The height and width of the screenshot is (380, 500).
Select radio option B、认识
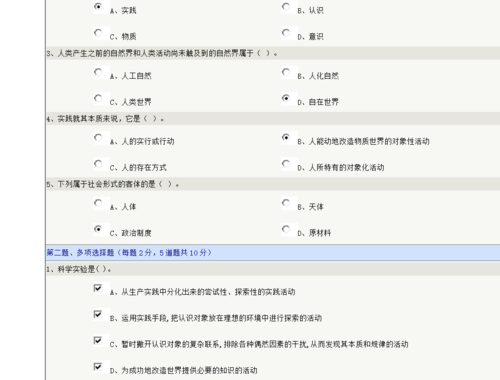coord(286,6)
